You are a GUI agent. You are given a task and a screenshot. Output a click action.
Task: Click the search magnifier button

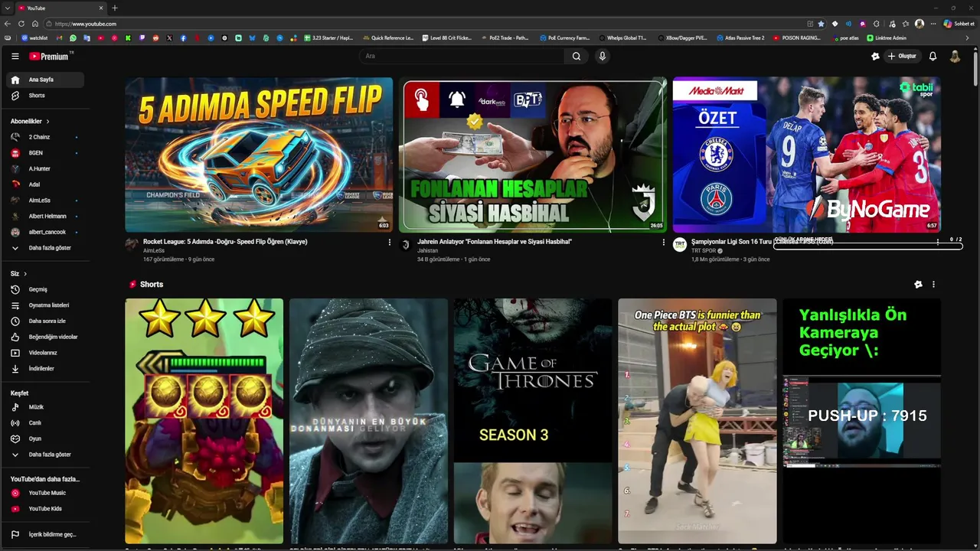577,56
